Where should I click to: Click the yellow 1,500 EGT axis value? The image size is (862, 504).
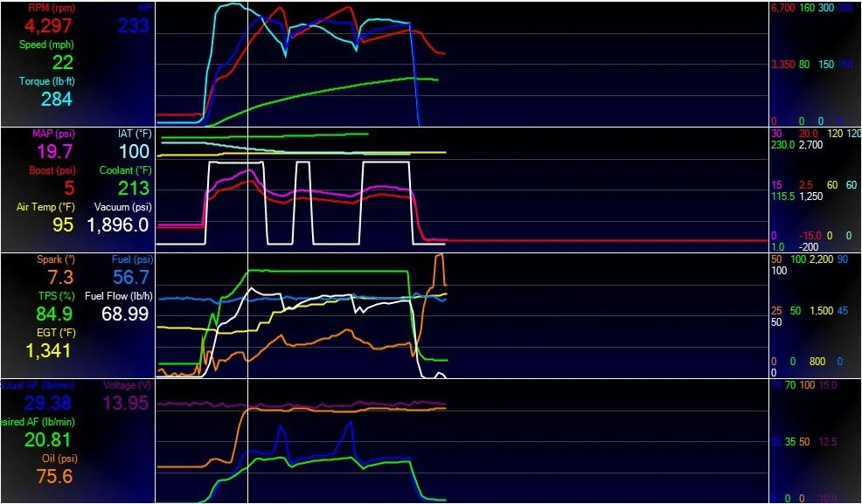(x=821, y=311)
